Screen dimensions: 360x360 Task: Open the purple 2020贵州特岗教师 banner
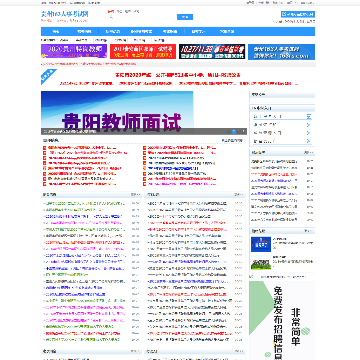tap(74, 51)
